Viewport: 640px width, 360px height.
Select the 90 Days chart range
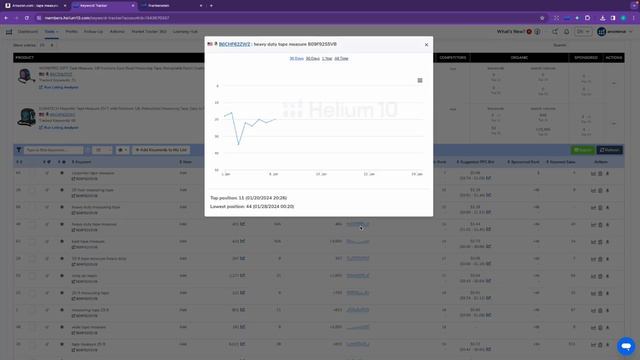[313, 59]
